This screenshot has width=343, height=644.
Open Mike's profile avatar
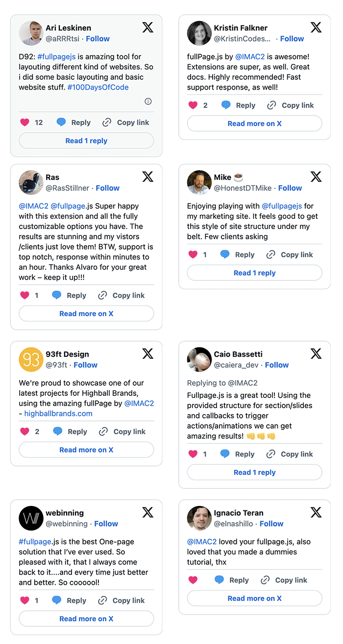click(199, 183)
